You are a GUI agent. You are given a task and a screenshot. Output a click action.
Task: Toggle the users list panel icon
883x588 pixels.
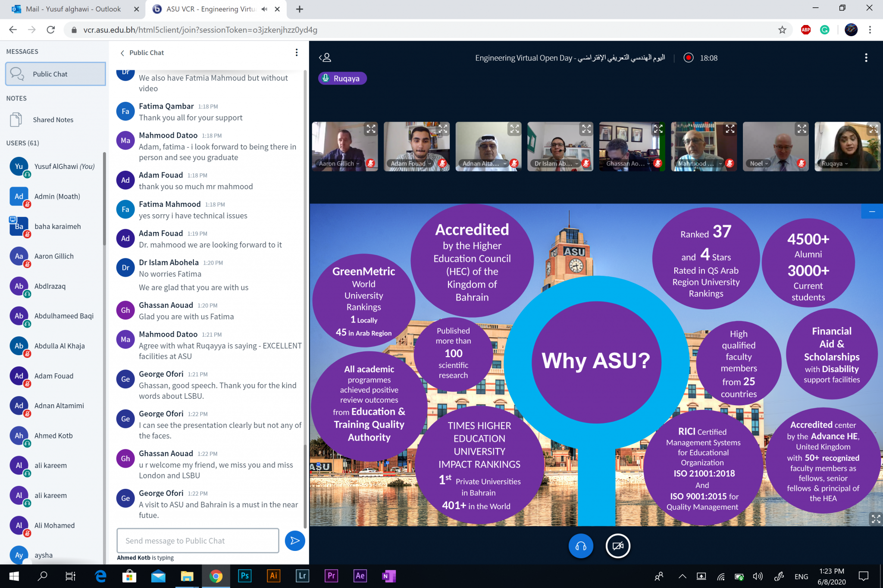point(325,57)
